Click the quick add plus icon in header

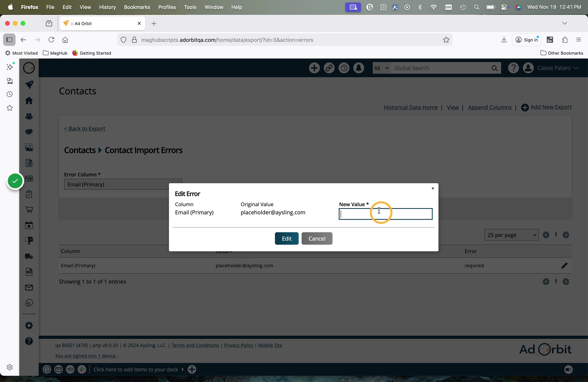(314, 68)
